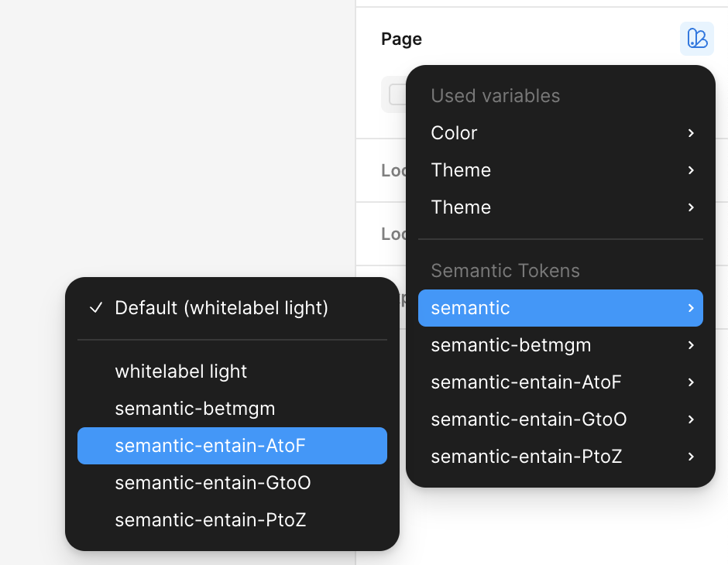Open the first Theme entry under Color
The width and height of the screenshot is (728, 565).
coord(461,170)
